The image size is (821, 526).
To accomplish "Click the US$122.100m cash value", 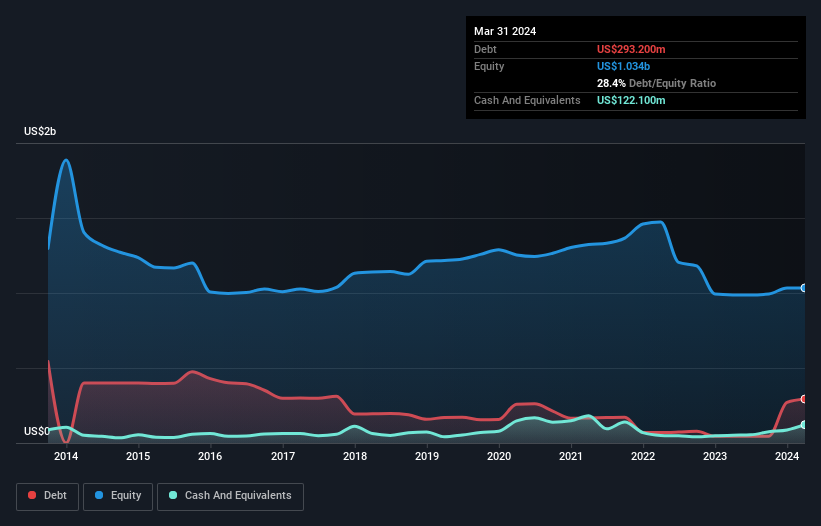I will pyautogui.click(x=631, y=100).
